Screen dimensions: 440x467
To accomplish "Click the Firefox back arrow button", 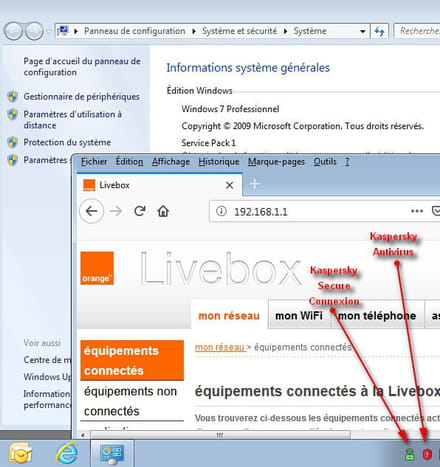I will [92, 211].
